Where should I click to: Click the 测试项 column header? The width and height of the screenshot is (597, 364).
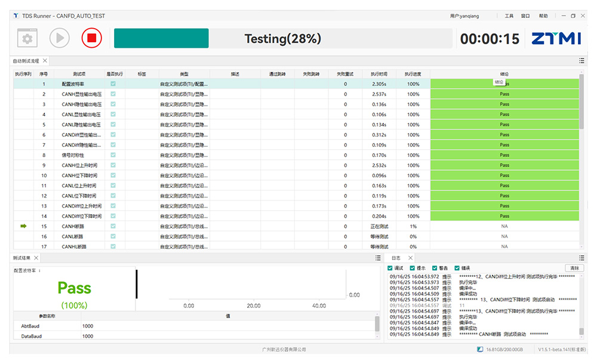79,74
